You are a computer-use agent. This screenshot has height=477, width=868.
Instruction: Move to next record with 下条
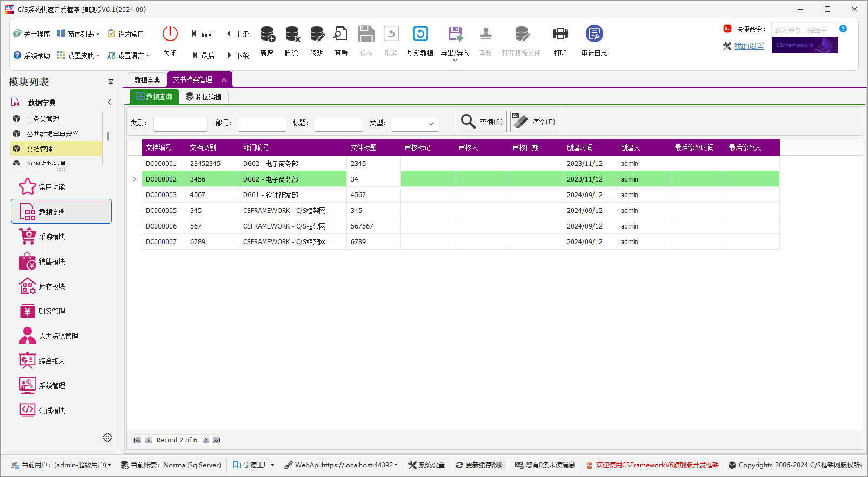click(x=238, y=56)
